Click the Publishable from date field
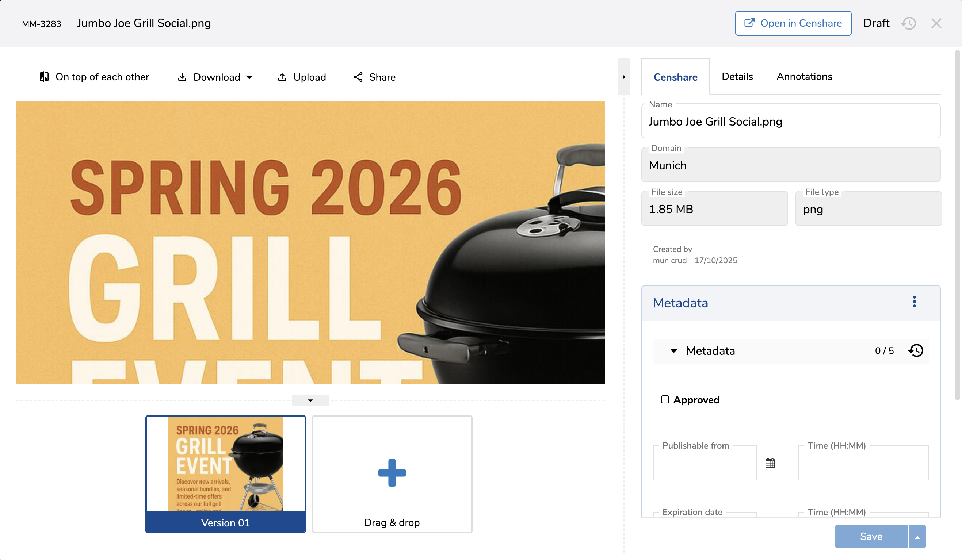The height and width of the screenshot is (560, 962). click(705, 463)
